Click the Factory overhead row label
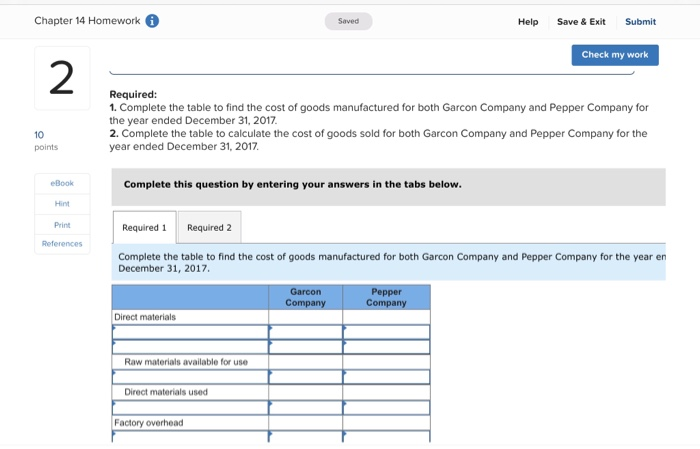700x449 pixels. point(149,423)
